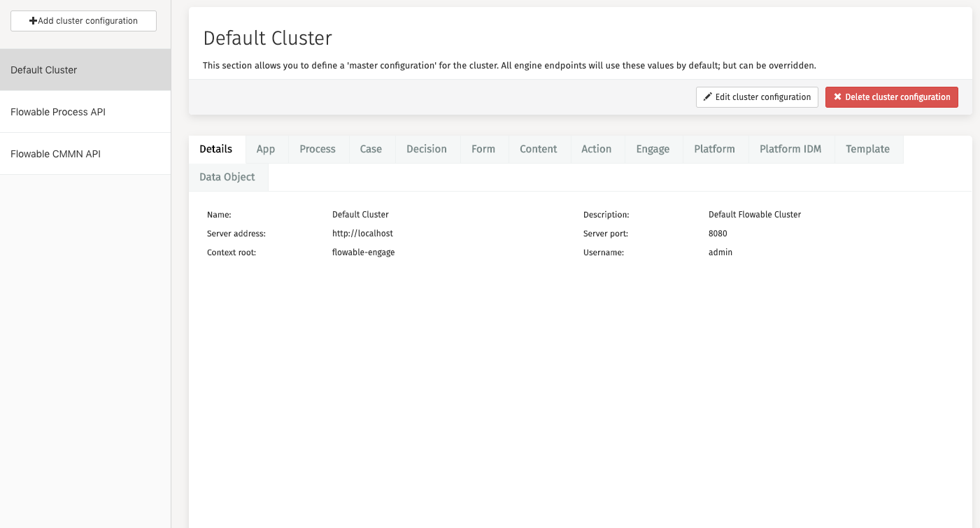
Task: View the Engage tab
Action: [x=653, y=149]
